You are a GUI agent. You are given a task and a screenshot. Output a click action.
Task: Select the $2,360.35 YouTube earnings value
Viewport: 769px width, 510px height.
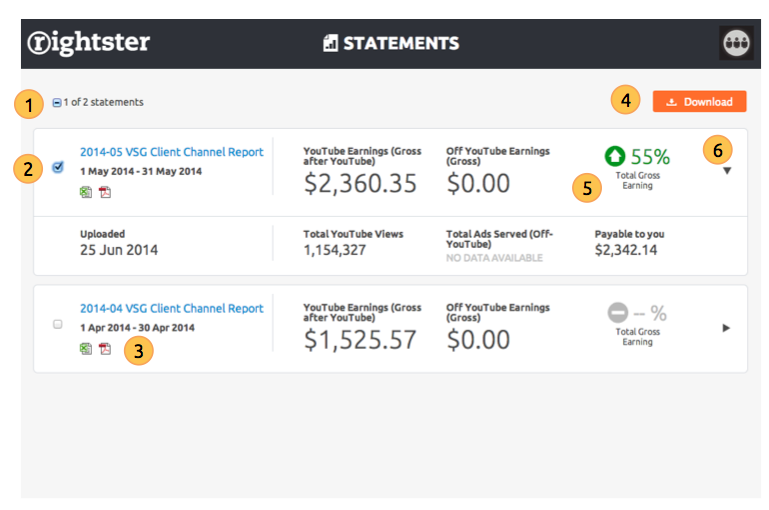(360, 183)
